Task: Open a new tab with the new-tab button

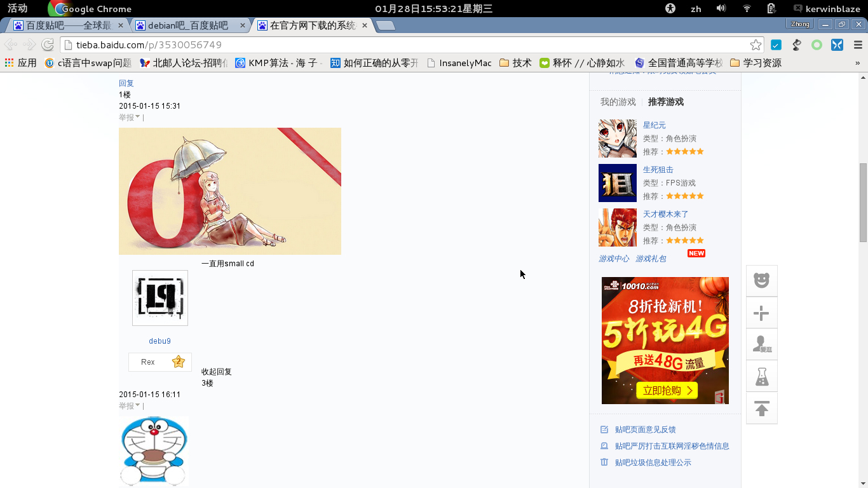Action: pyautogui.click(x=386, y=25)
